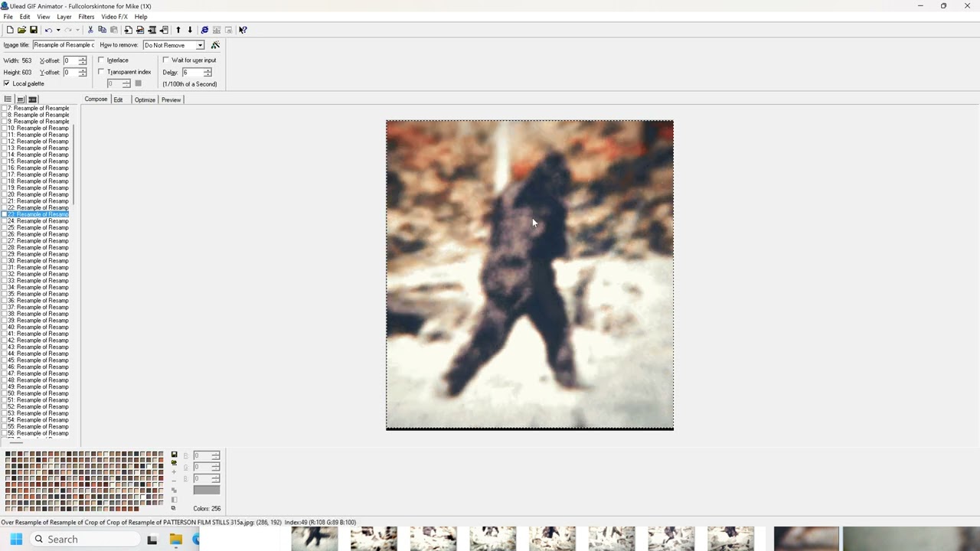Click the gray color preview box under RGB

(x=207, y=490)
